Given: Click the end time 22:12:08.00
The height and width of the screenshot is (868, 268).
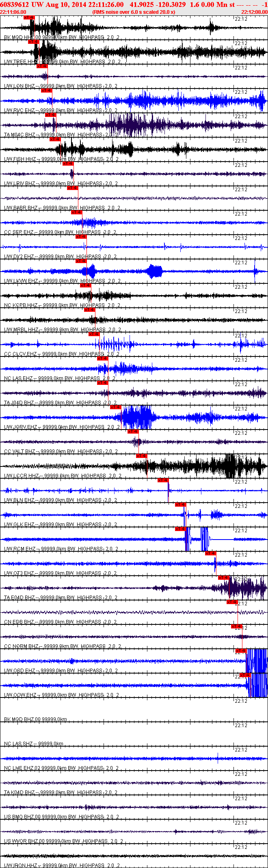Looking at the screenshot, I should pos(255,12).
